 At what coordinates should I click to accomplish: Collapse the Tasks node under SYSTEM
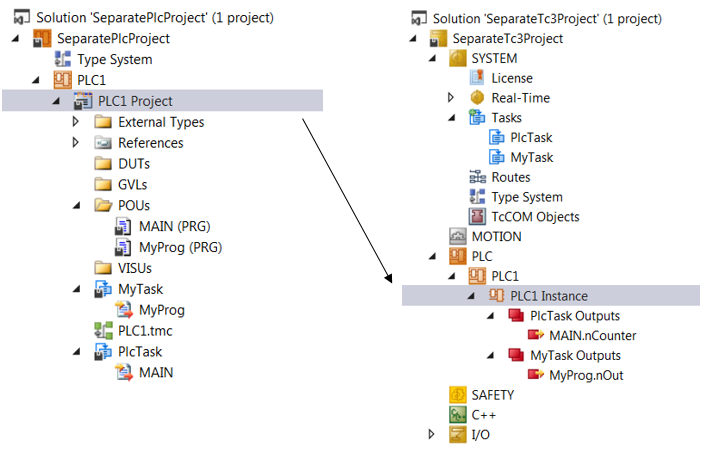coord(452,118)
